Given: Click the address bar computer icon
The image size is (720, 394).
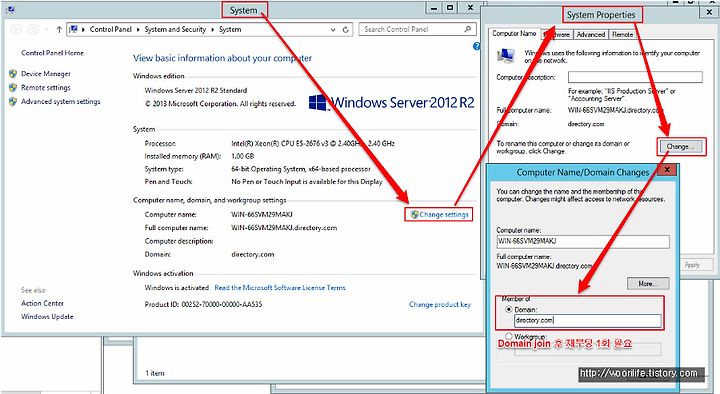Looking at the screenshot, I should tap(73, 29).
